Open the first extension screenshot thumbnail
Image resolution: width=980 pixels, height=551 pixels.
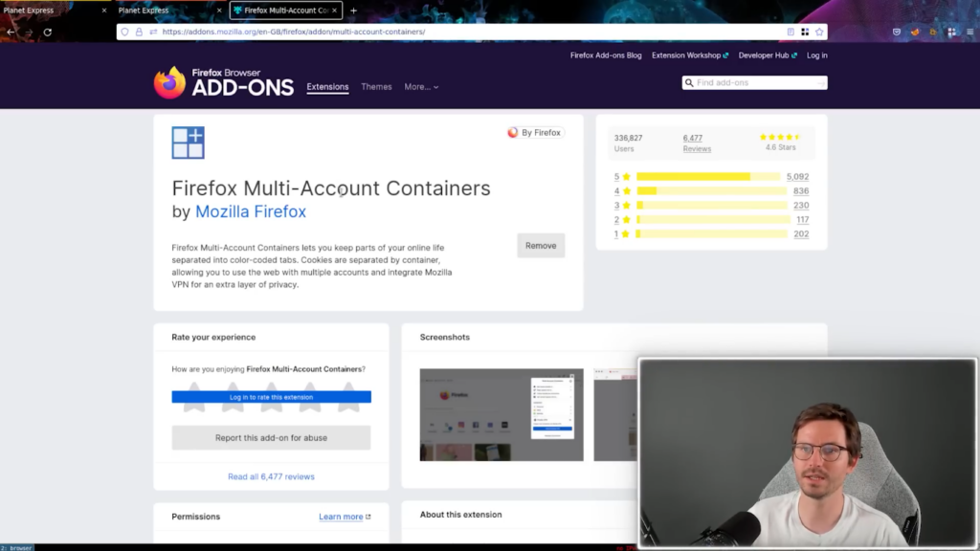pyautogui.click(x=501, y=415)
